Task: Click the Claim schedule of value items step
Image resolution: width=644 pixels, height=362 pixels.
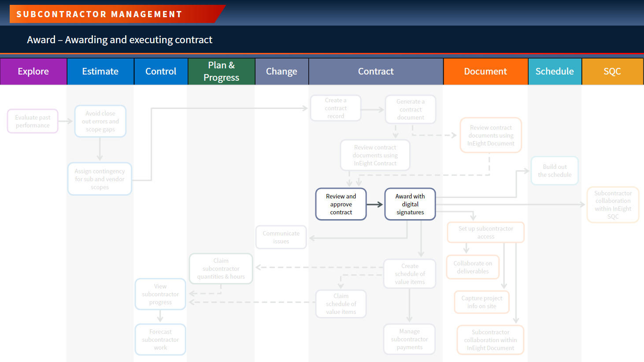Action: [341, 304]
